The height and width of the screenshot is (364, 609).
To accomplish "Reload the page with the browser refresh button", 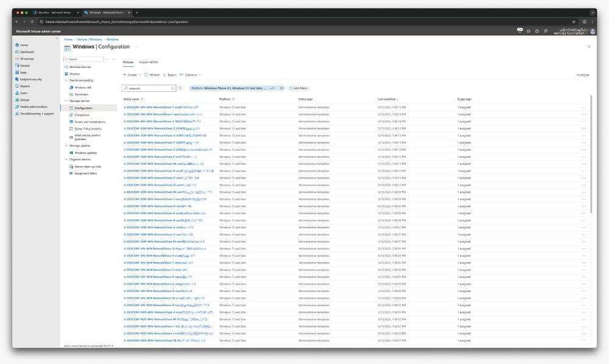I will [32, 22].
